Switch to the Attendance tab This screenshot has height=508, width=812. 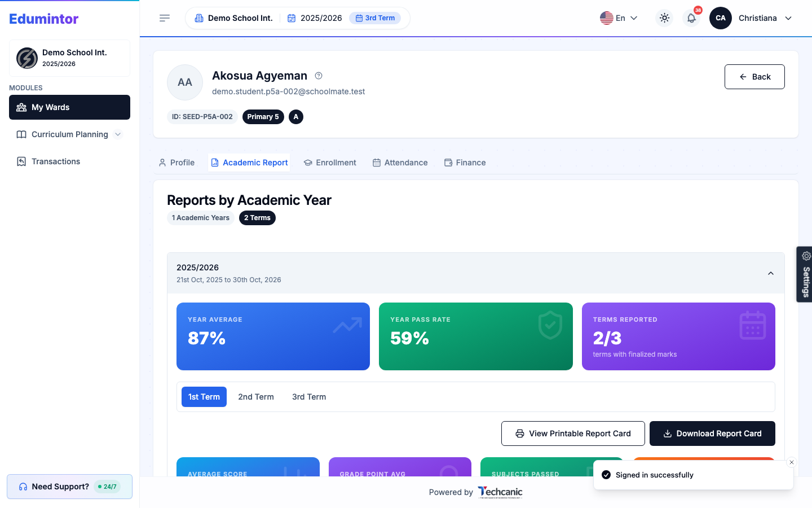click(400, 163)
